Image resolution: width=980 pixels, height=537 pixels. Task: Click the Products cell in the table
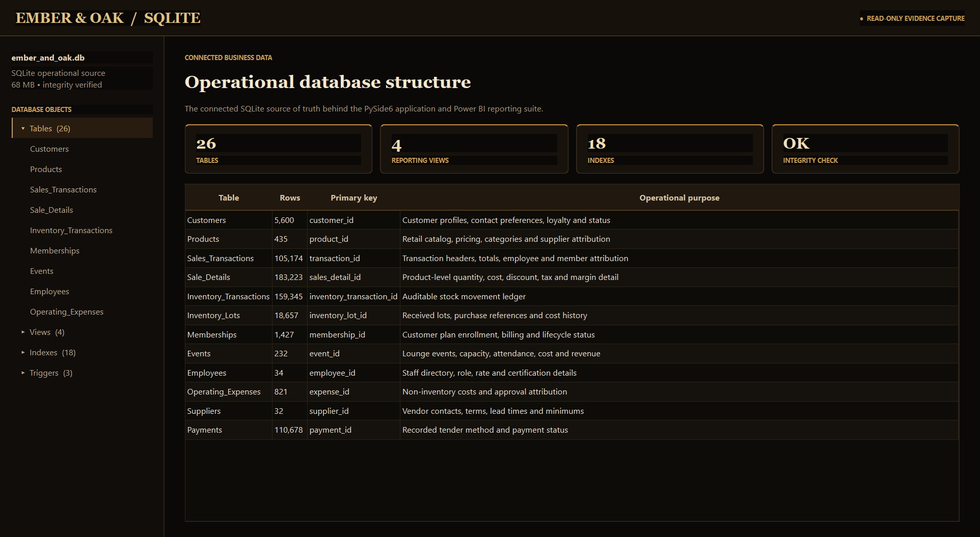pyautogui.click(x=229, y=239)
